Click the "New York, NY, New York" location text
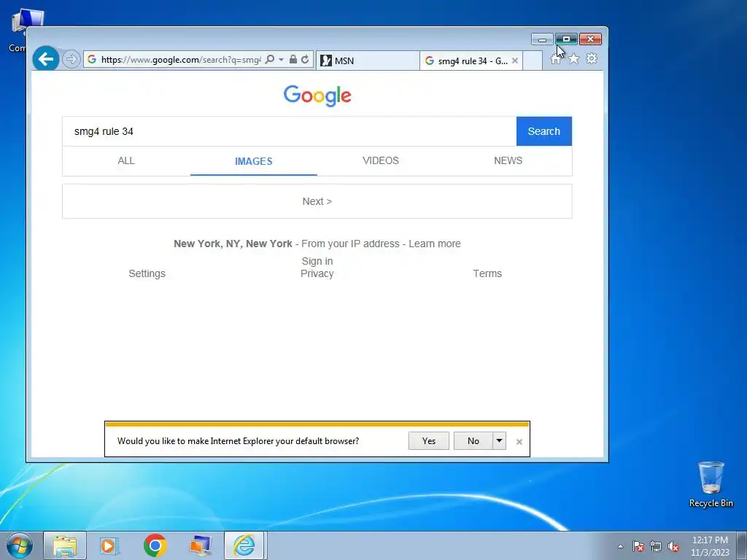The height and width of the screenshot is (560, 747). [x=233, y=244]
